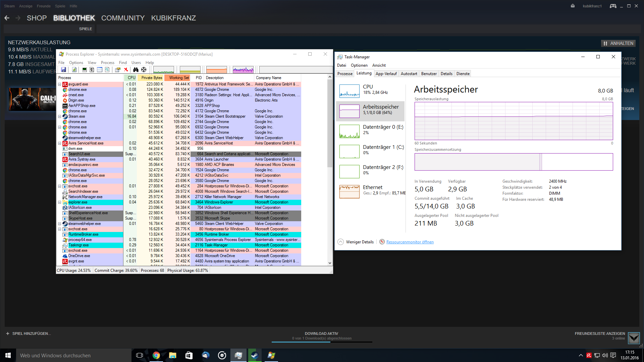The height and width of the screenshot is (362, 644).
Task: Open the Avira tray icon
Action: (x=589, y=355)
